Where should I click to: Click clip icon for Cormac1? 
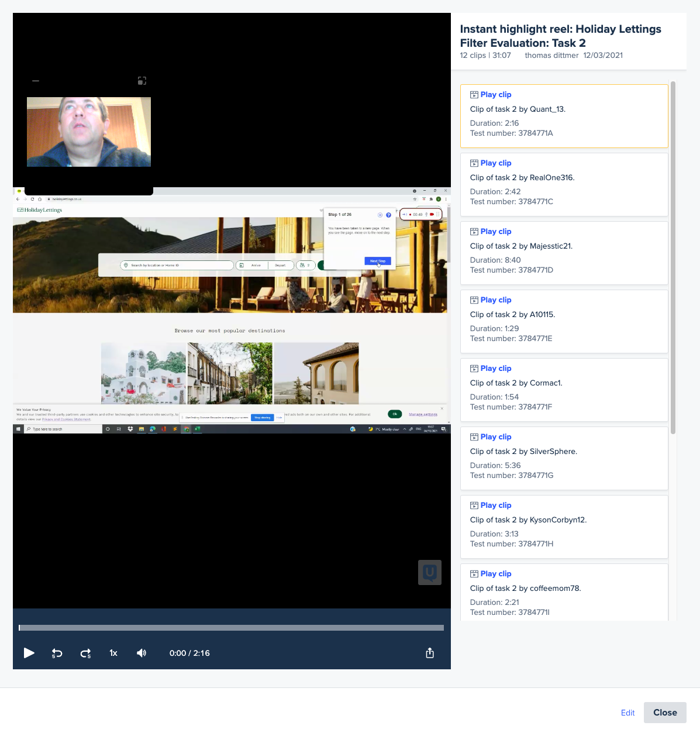[x=474, y=369]
